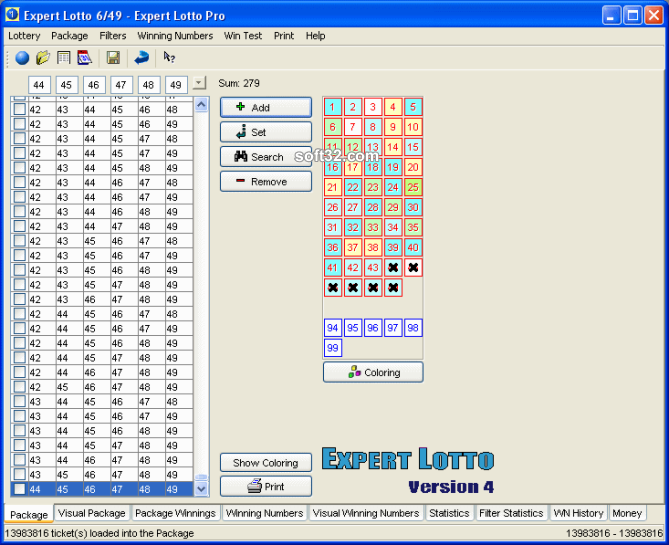The image size is (669, 545).
Task: Click the Show Coloring button
Action: pos(266,463)
